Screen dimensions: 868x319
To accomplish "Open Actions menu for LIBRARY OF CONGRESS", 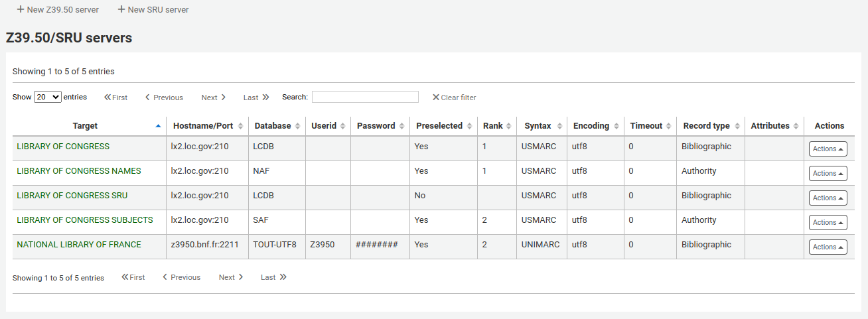I will (x=828, y=149).
